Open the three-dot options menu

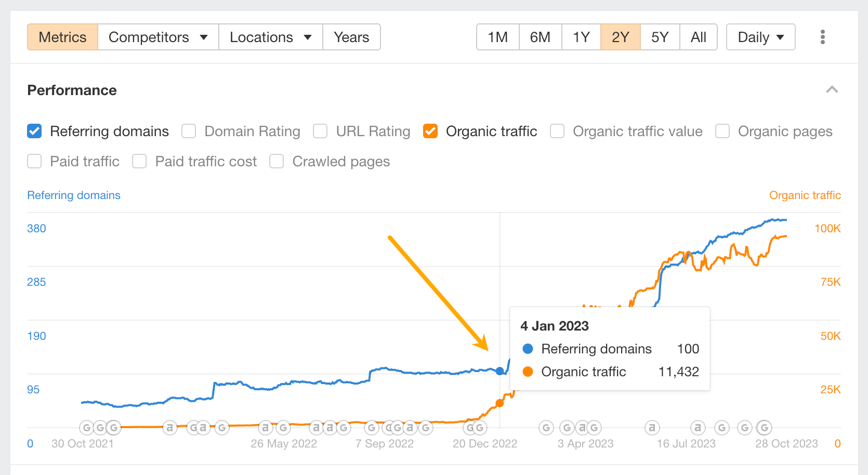(x=823, y=37)
